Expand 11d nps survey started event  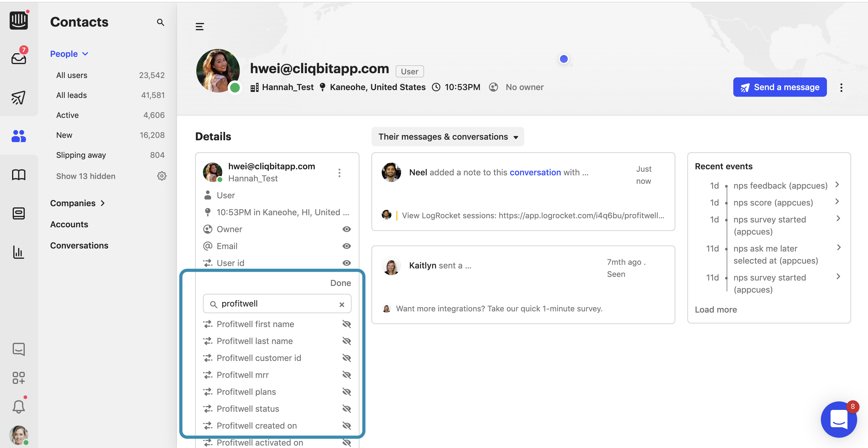coord(838,277)
